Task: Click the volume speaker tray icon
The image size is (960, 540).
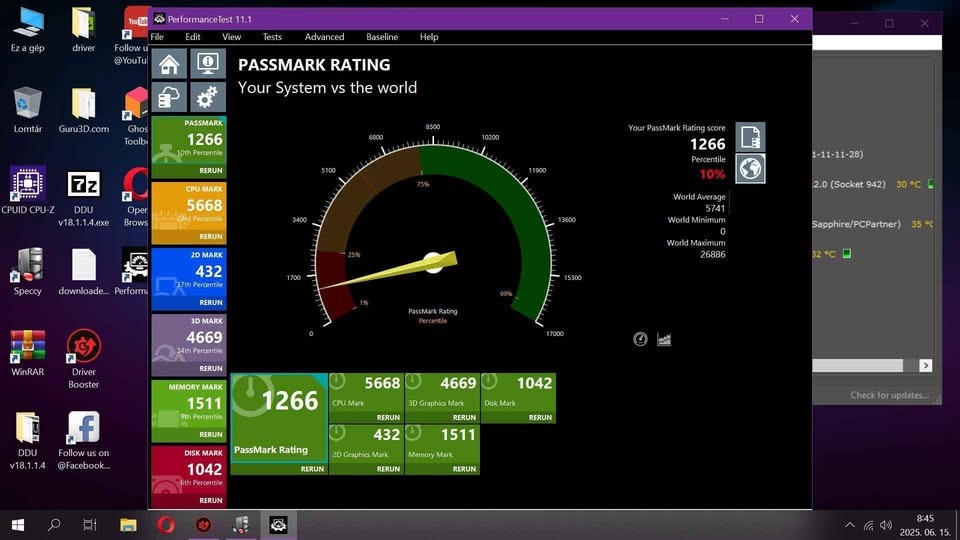Action: coord(886,525)
